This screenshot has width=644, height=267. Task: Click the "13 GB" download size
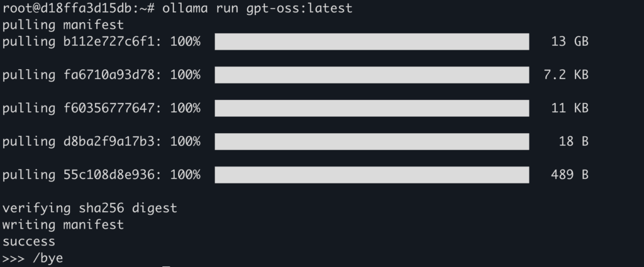click(569, 42)
